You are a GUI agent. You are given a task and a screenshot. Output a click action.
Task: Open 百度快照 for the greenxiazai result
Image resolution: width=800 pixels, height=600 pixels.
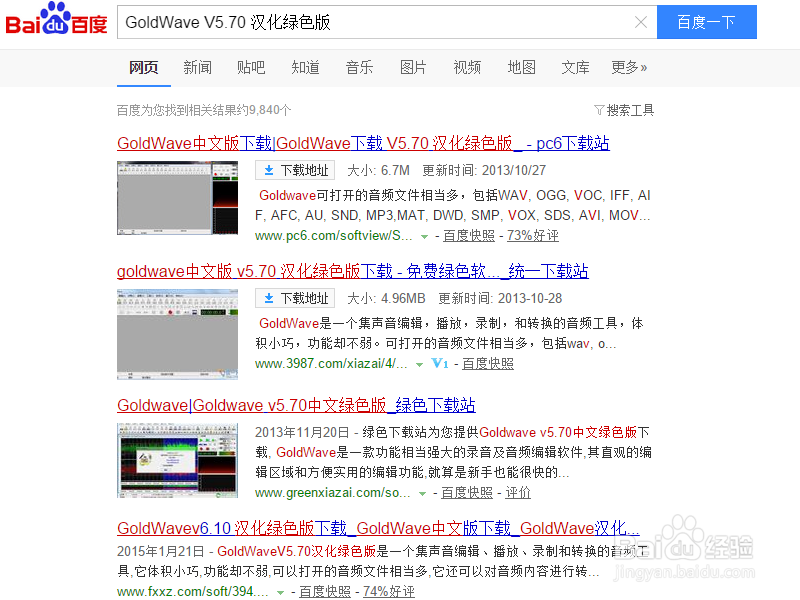click(x=467, y=493)
